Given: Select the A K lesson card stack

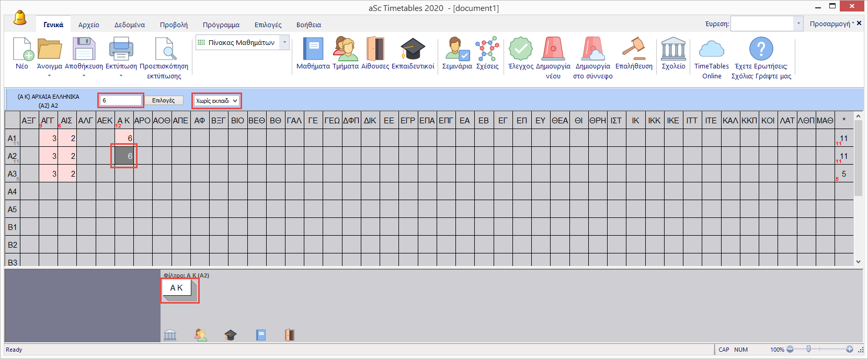Looking at the screenshot, I should tap(179, 291).
